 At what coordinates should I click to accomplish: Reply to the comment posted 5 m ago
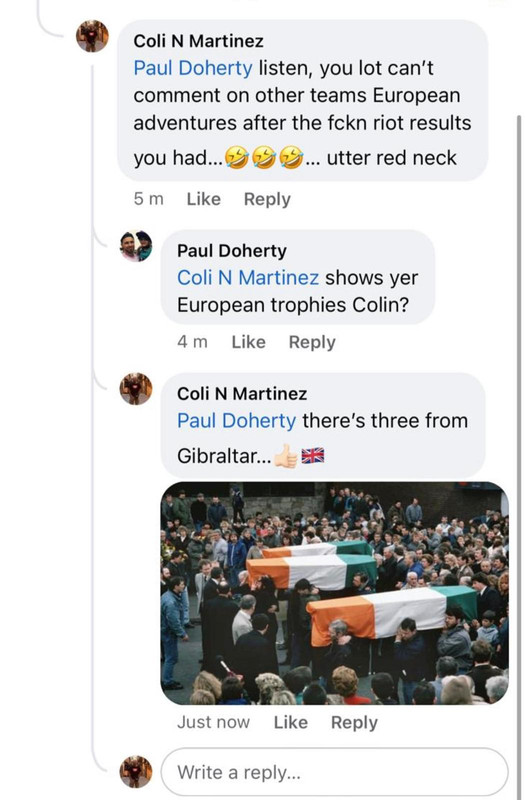pyautogui.click(x=267, y=199)
